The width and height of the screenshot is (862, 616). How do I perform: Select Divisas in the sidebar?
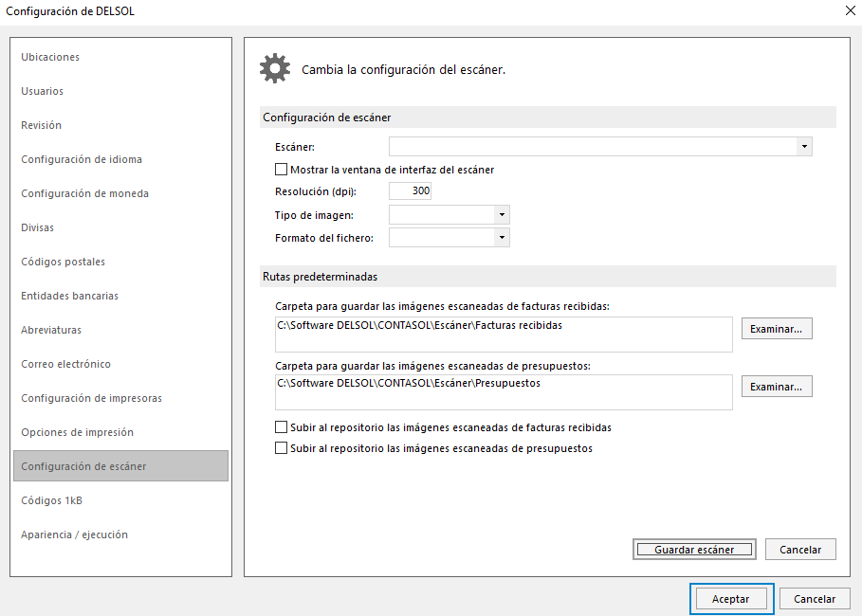[37, 227]
